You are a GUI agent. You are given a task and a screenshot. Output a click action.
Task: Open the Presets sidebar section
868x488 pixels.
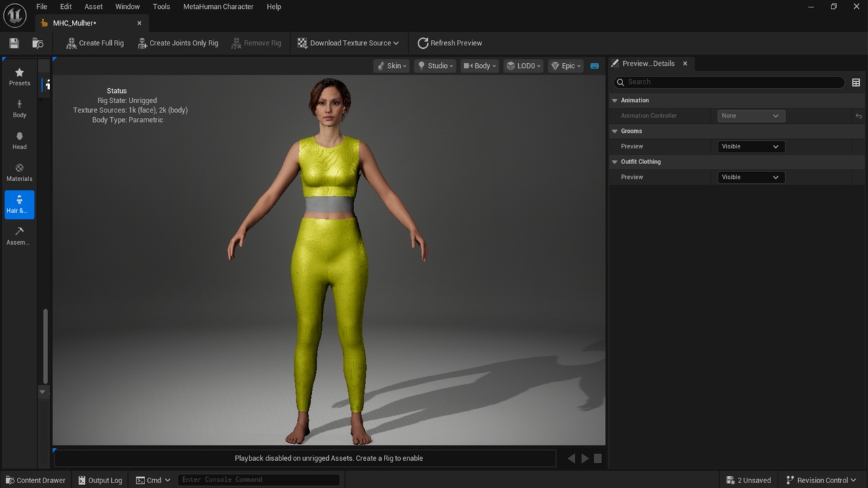(x=19, y=77)
